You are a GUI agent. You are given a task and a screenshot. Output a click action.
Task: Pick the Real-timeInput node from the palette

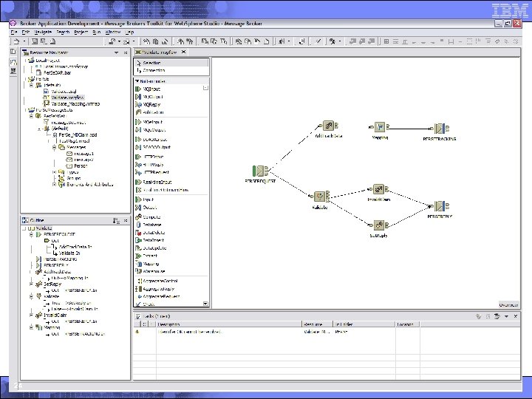[154, 182]
